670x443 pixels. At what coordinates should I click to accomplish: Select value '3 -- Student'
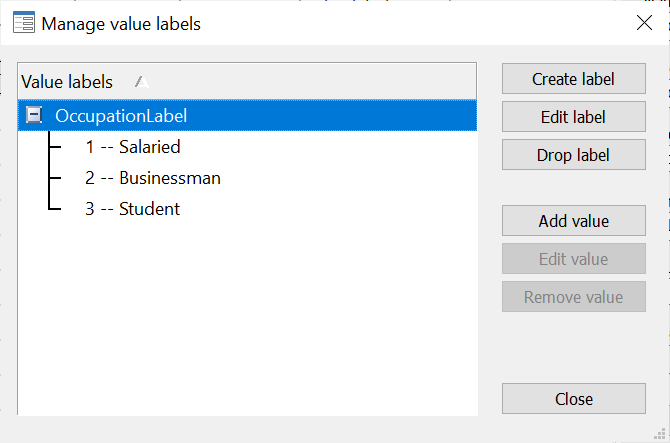[132, 209]
